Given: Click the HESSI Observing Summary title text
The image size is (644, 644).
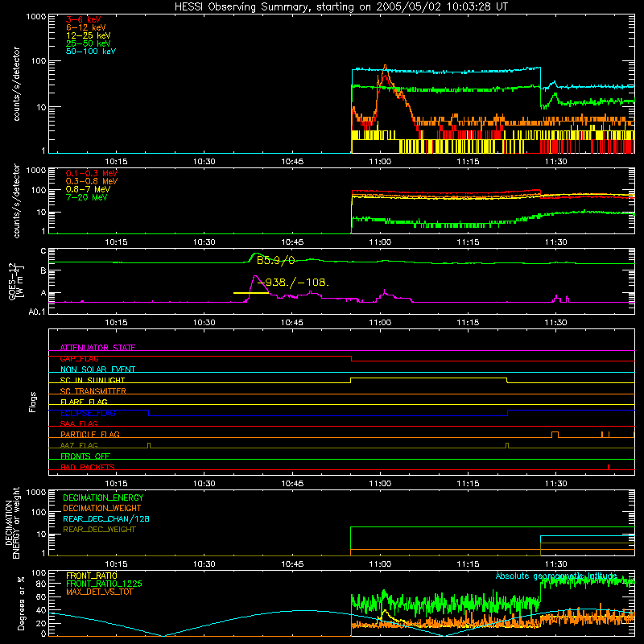Looking at the screenshot, I should click(x=341, y=6).
